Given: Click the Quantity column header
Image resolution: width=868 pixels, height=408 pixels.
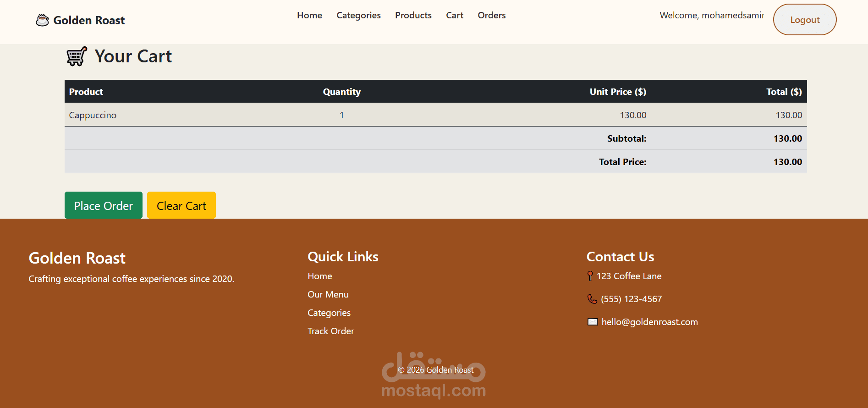Looking at the screenshot, I should click(342, 92).
